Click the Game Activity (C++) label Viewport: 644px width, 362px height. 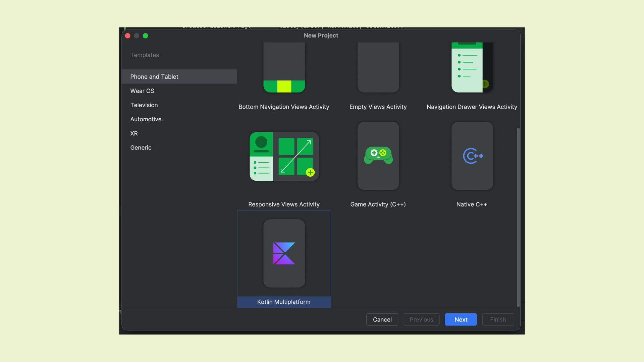(x=378, y=204)
